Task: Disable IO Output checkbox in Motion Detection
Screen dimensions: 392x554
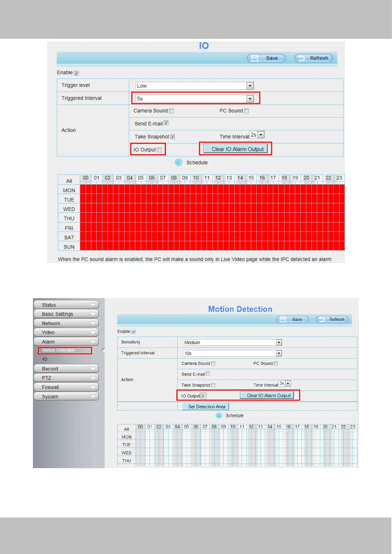Action: (x=203, y=396)
